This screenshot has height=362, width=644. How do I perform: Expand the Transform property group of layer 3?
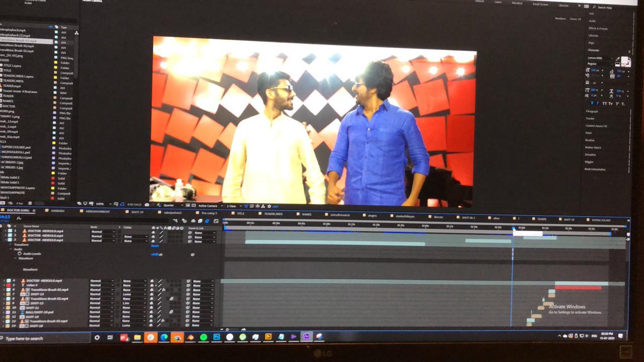(x=10, y=245)
